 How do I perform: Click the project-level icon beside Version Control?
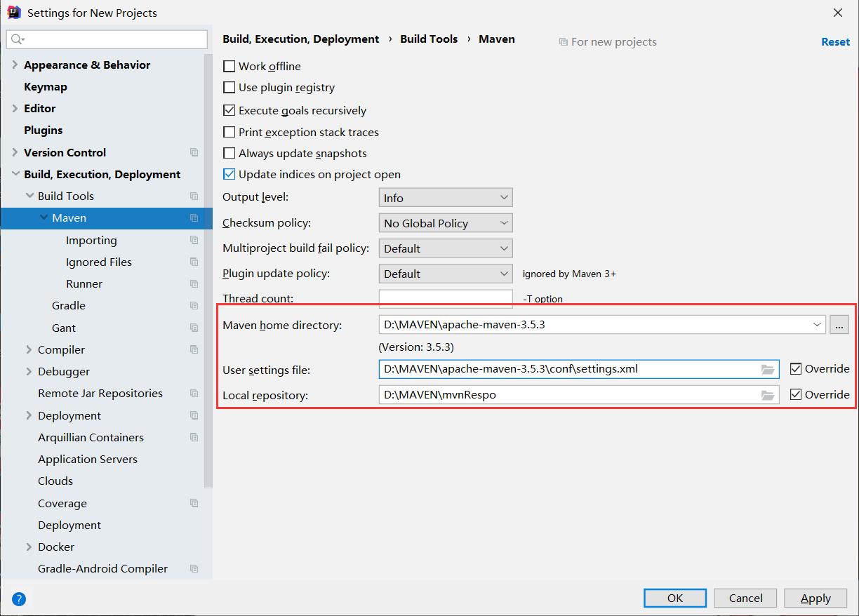194,152
